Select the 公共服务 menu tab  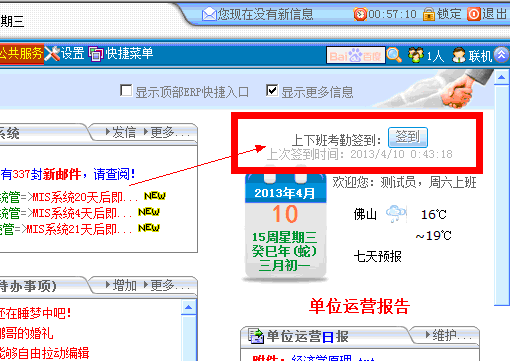[21, 53]
